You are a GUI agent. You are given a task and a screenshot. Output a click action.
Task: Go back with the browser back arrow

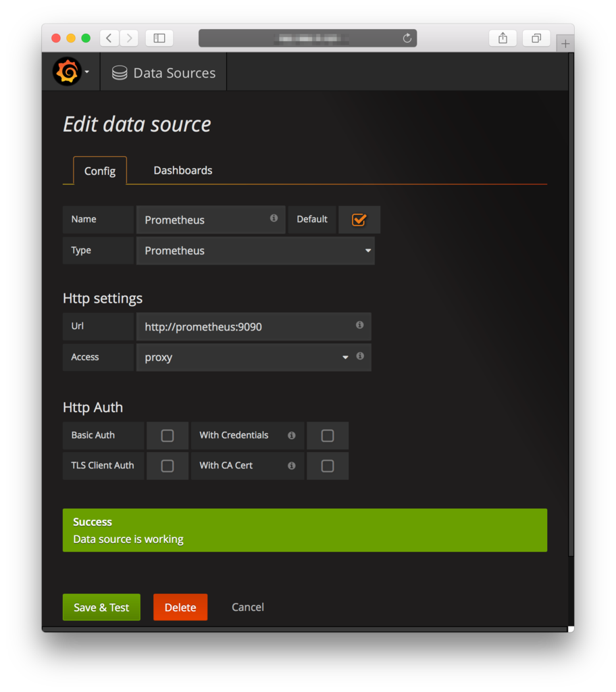pyautogui.click(x=109, y=39)
